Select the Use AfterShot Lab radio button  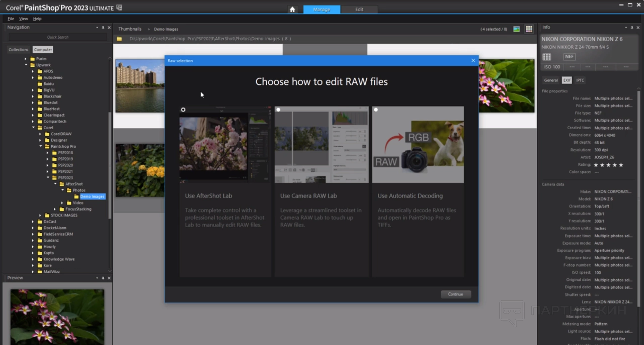(183, 110)
